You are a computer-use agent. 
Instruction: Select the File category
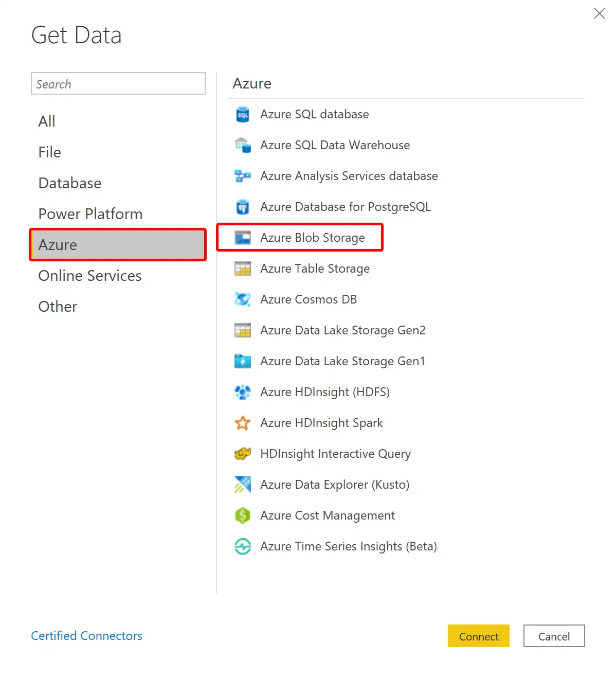click(118, 152)
